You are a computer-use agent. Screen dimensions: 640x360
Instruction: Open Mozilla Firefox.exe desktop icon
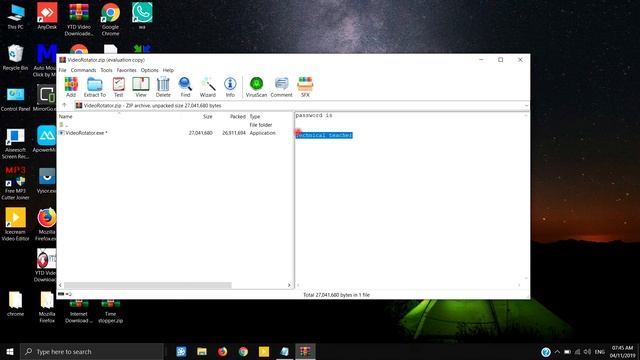click(47, 224)
